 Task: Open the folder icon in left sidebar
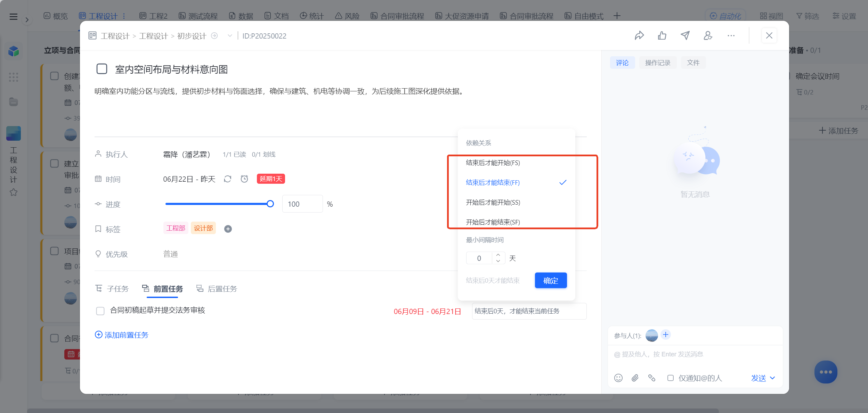[x=14, y=102]
